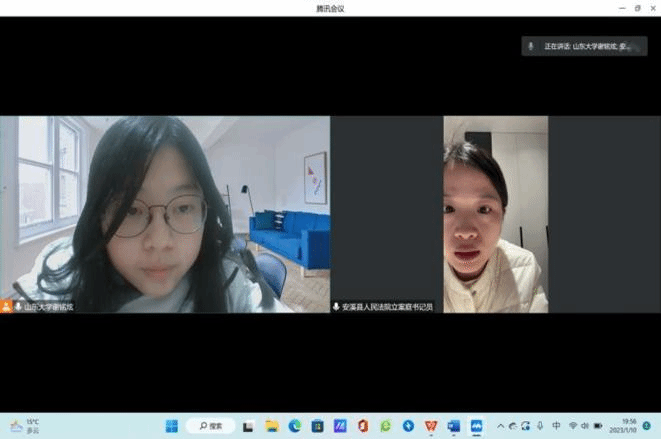The height and width of the screenshot is (439, 661).
Task: Click microphone icon beside 山东大学 participant name
Action: 18,307
